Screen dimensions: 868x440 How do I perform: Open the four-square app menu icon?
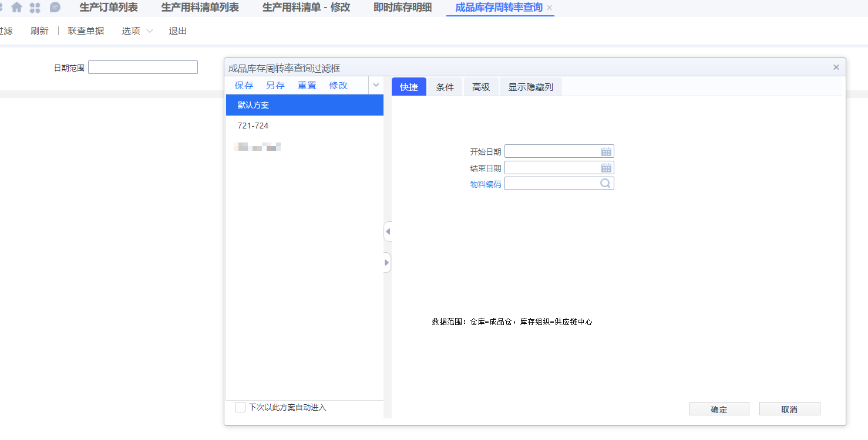point(35,8)
